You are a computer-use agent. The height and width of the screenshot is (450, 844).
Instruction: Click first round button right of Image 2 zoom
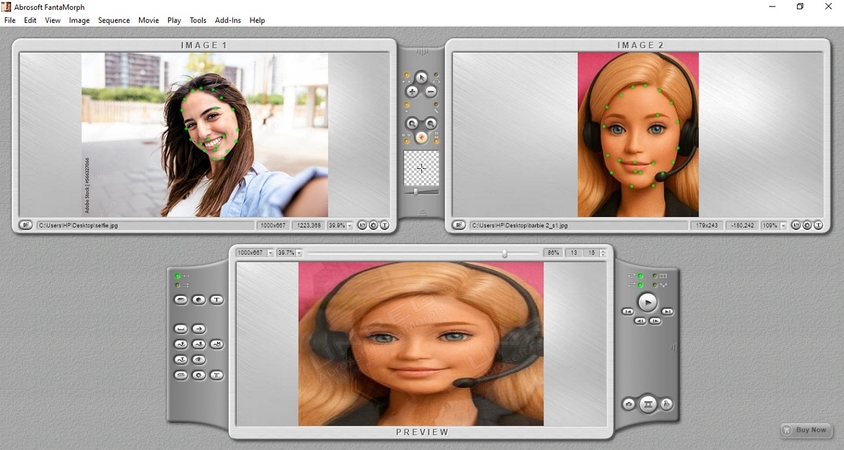[x=795, y=226]
